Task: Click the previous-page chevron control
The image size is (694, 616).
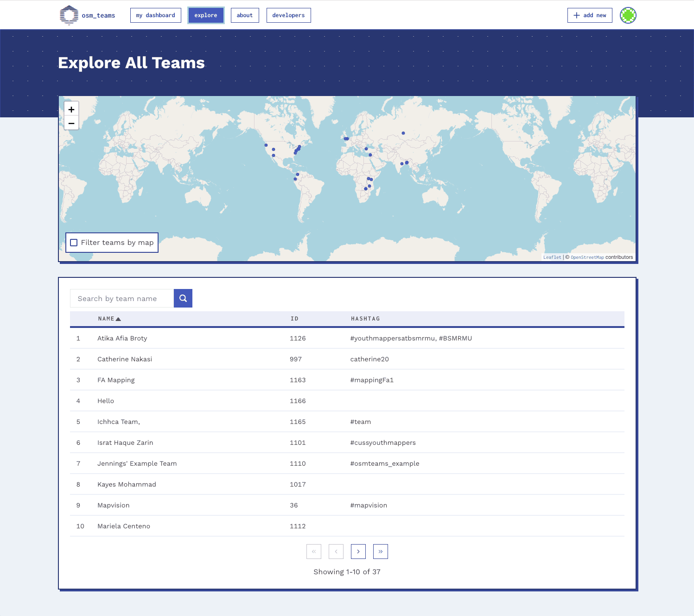Action: click(x=336, y=552)
